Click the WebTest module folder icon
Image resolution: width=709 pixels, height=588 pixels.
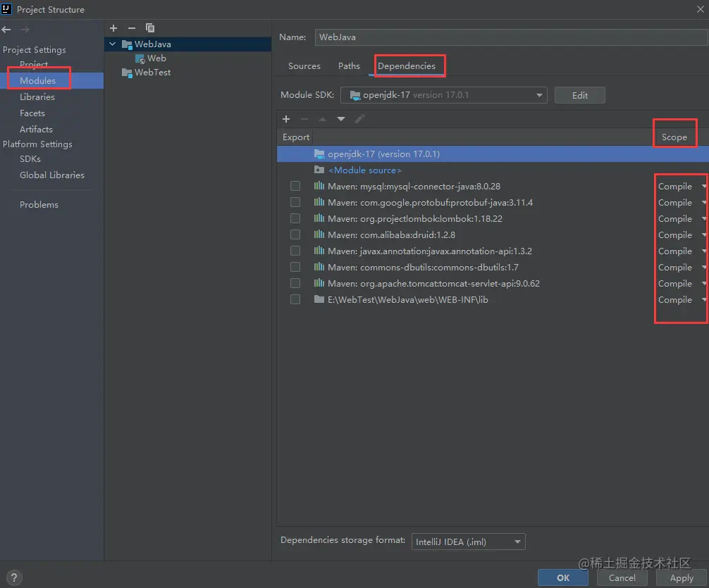tap(127, 73)
